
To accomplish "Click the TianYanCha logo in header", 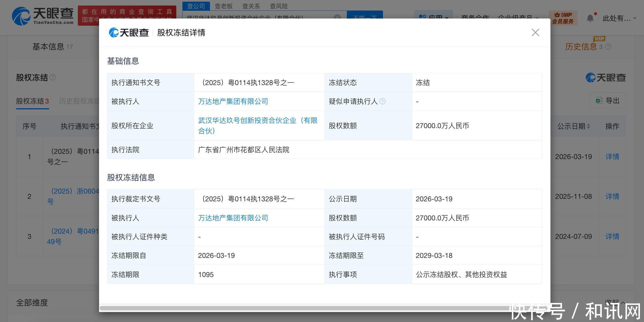I will click(43, 16).
